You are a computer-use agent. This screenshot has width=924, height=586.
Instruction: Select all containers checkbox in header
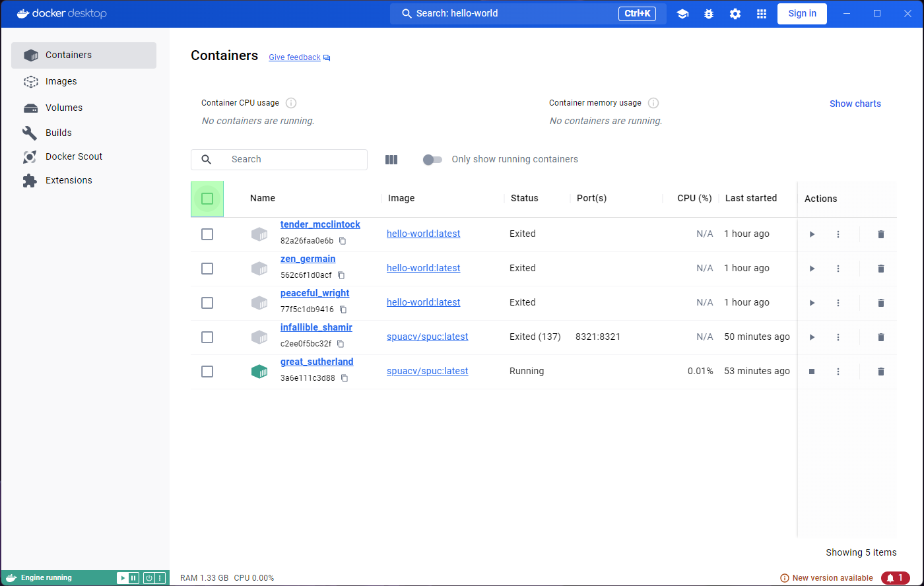[207, 199]
